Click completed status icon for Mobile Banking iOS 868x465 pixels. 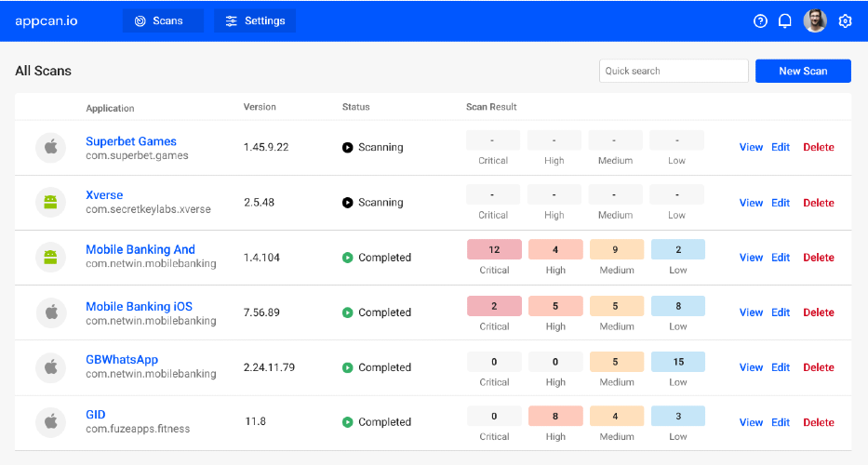[348, 312]
